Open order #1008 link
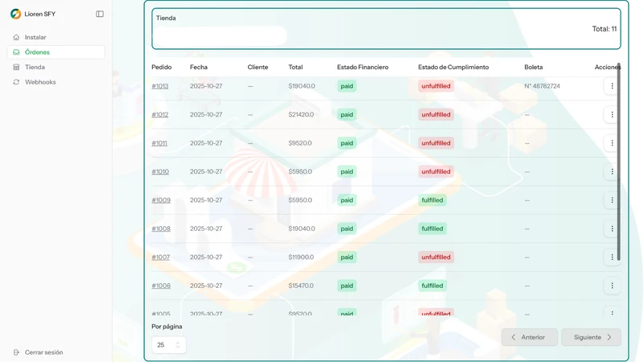Viewport: 644px width, 362px height. [161, 228]
